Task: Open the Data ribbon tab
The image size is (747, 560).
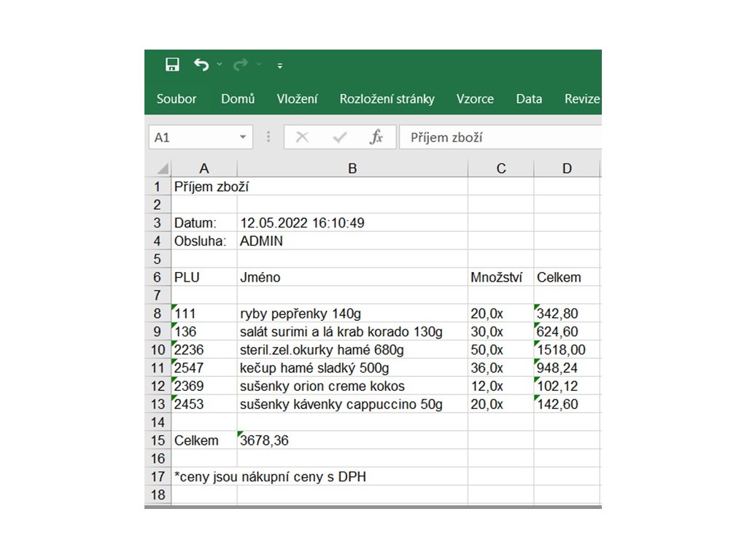Action: click(x=529, y=99)
